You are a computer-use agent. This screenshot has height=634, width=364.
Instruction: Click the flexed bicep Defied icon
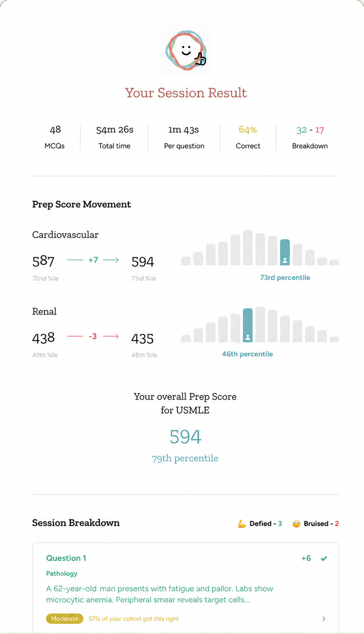click(242, 524)
